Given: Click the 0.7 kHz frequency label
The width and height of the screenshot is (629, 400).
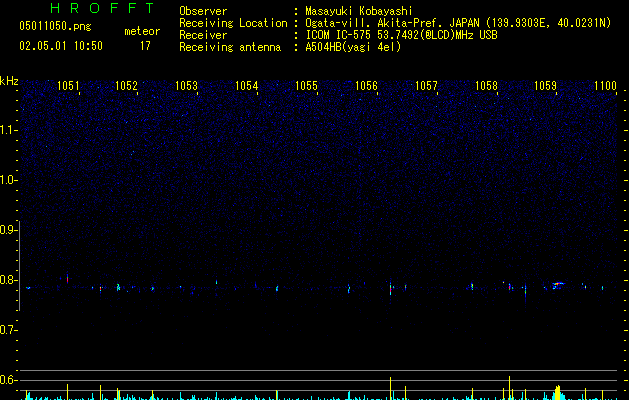Looking at the screenshot, I should pyautogui.click(x=8, y=330).
